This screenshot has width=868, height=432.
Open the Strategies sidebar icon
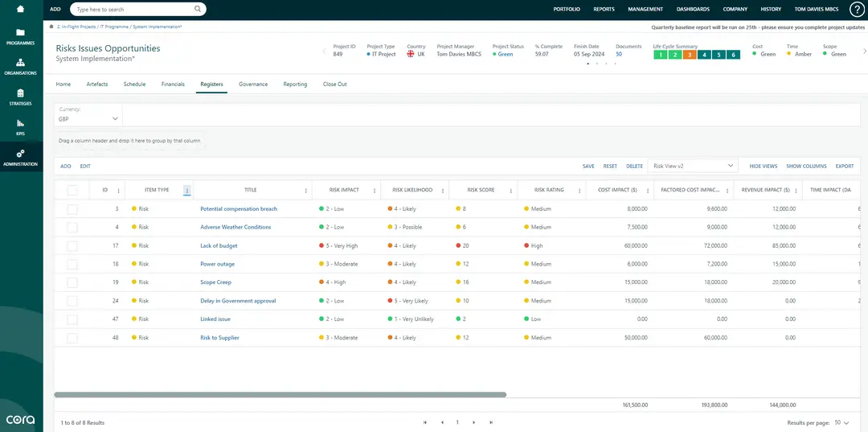coord(20,94)
